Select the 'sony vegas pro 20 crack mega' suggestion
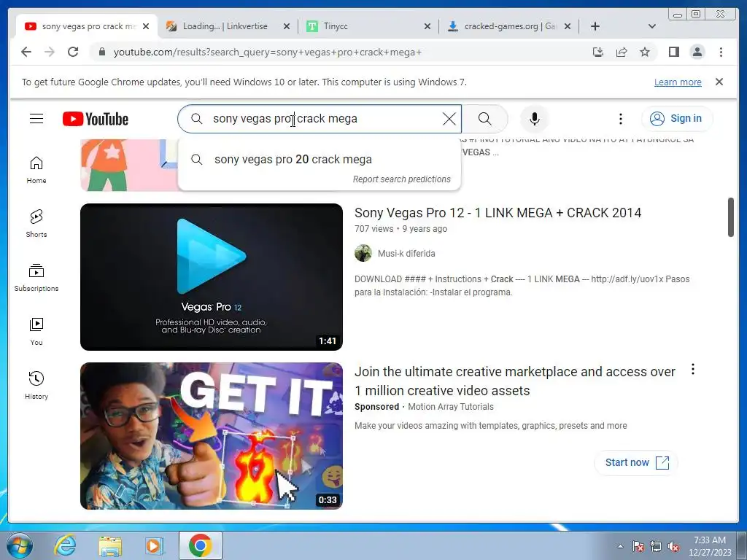747x560 pixels. [320, 159]
